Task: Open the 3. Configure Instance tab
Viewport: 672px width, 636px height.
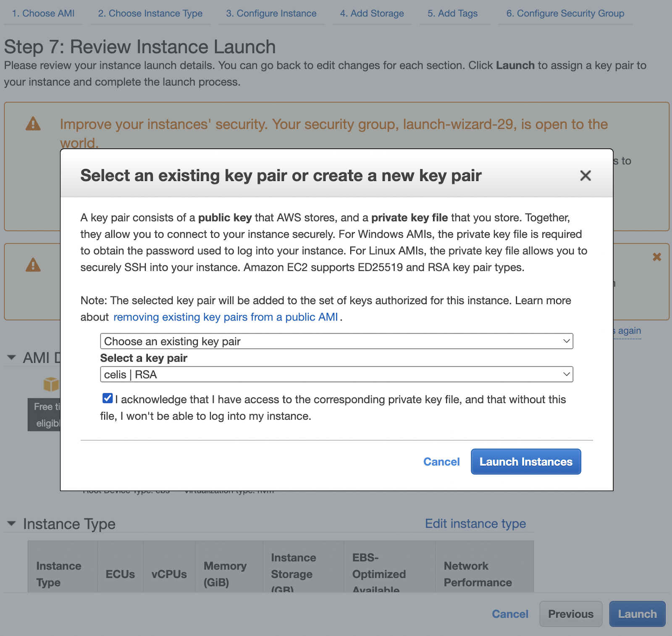Action: pos(271,13)
